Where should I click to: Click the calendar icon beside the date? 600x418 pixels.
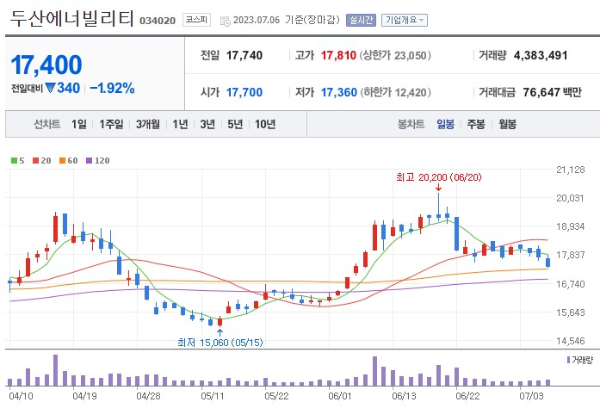click(225, 21)
